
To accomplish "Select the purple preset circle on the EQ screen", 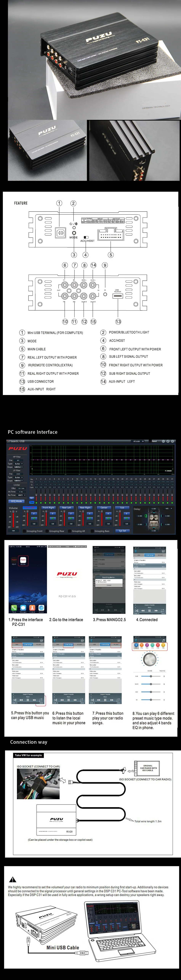I will [x=147, y=645].
